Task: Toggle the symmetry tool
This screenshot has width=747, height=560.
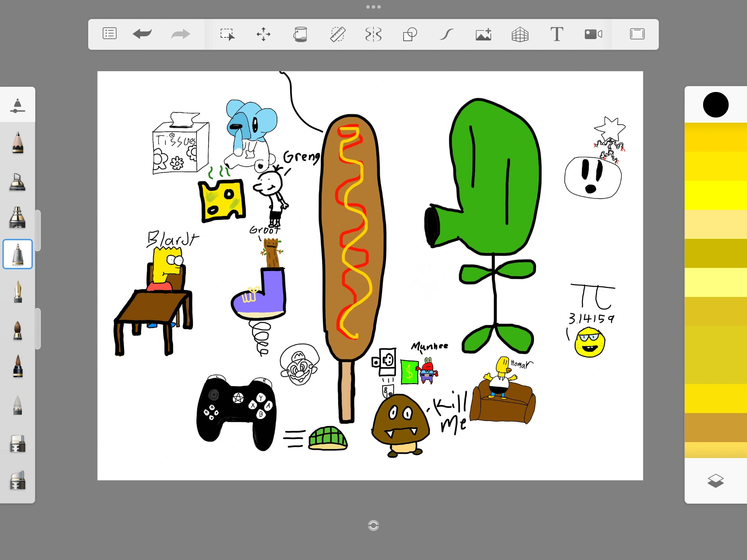Action: (373, 34)
